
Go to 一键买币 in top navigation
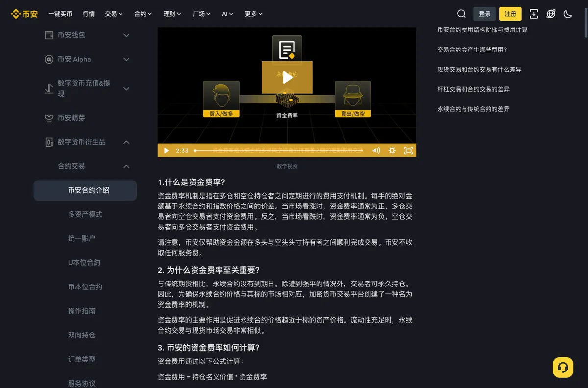(x=60, y=14)
